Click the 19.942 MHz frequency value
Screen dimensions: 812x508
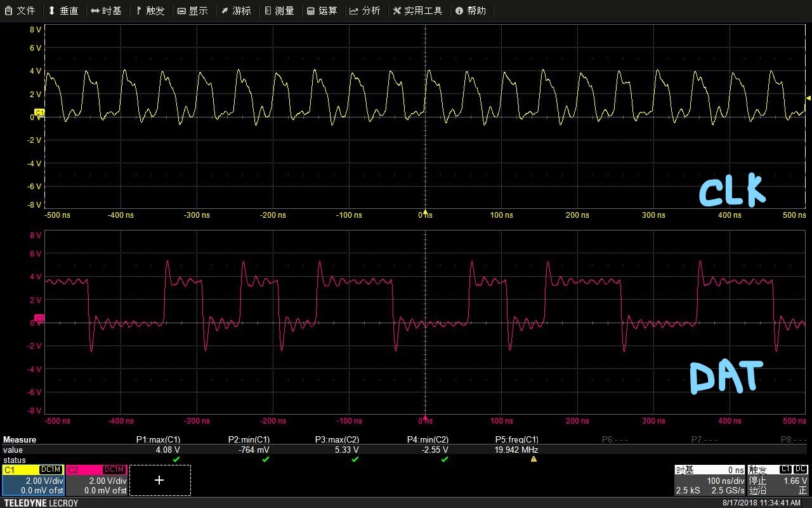tap(516, 450)
